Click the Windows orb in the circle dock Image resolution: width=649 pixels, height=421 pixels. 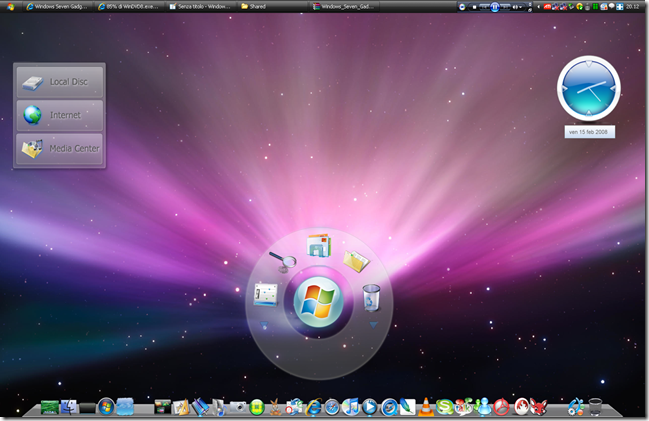pyautogui.click(x=318, y=300)
